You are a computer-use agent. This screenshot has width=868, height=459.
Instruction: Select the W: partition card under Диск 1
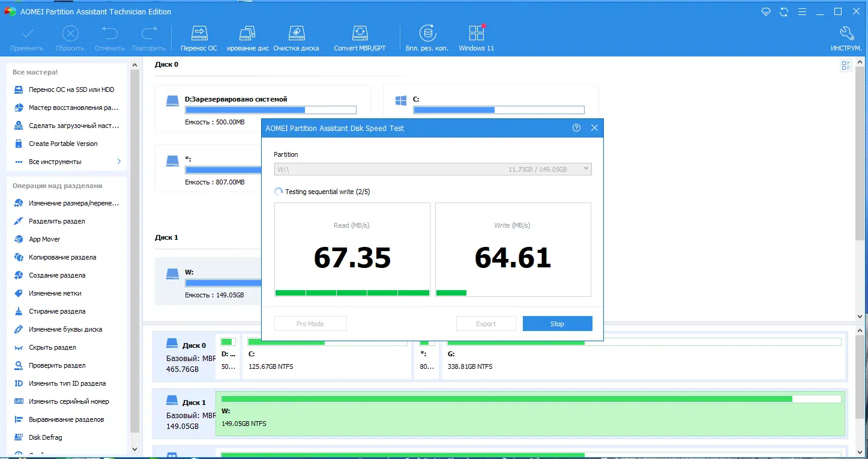(208, 281)
